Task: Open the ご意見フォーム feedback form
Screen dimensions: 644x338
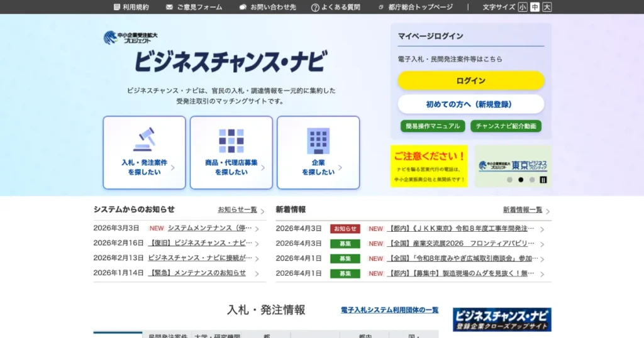Action: pyautogui.click(x=194, y=7)
